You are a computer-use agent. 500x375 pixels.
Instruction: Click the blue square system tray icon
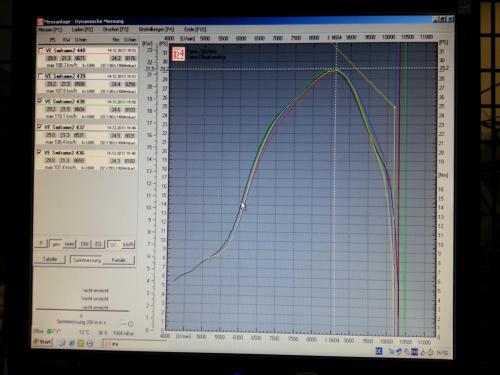tap(379, 351)
